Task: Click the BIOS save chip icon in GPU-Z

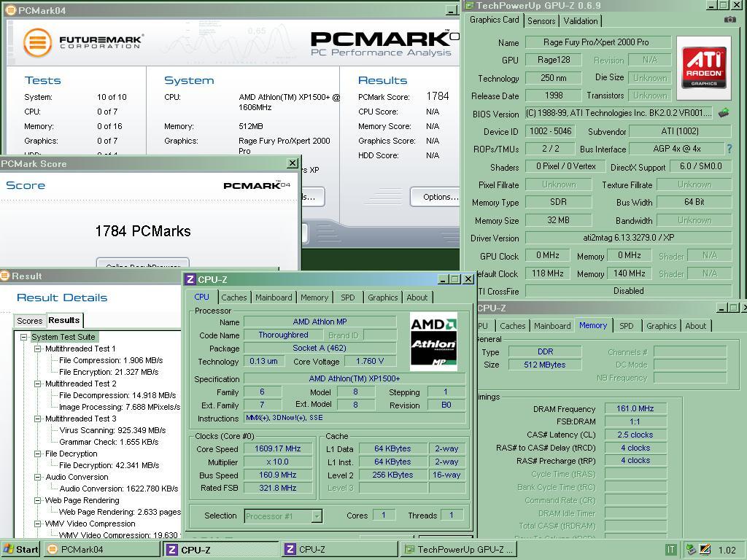Action: (724, 113)
